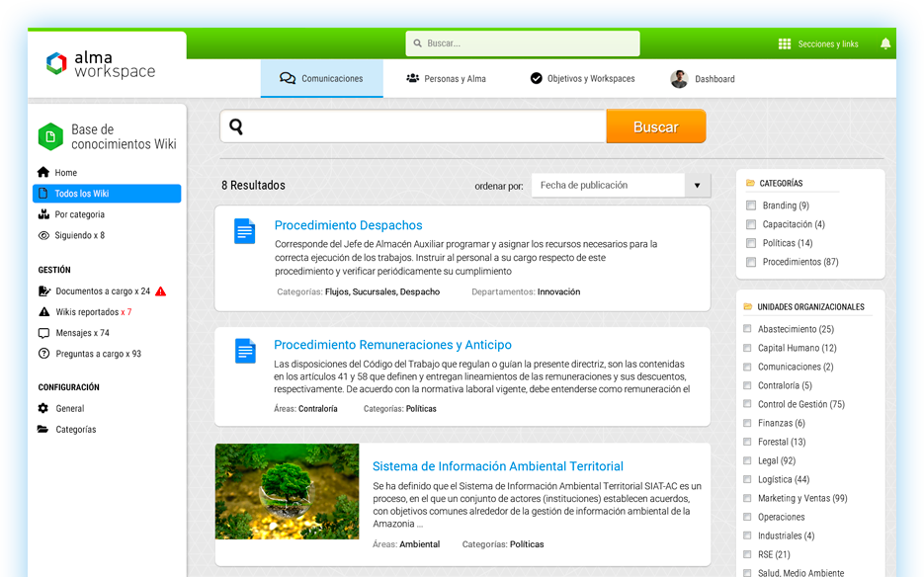The image size is (924, 577).
Task: Click the orange Buscar button
Action: click(x=656, y=126)
